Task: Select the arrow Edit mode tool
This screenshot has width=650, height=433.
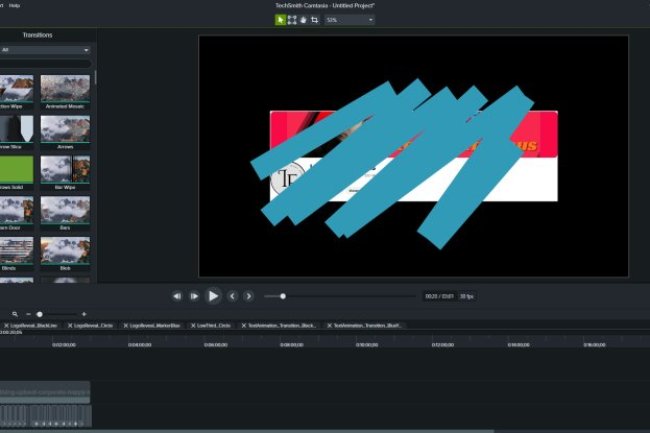Action: [281, 19]
